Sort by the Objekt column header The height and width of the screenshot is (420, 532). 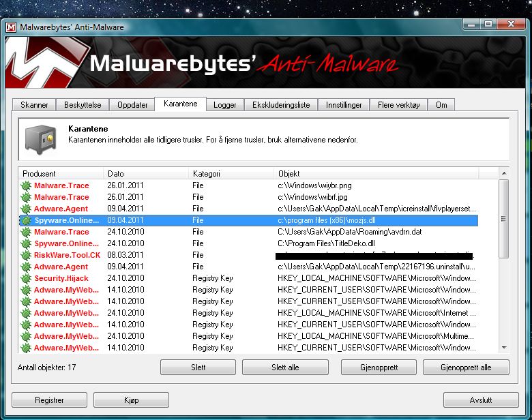coord(376,174)
